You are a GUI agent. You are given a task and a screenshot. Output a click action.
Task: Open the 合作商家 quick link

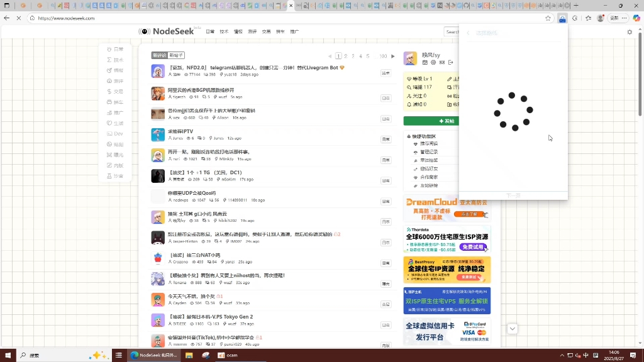429,177
